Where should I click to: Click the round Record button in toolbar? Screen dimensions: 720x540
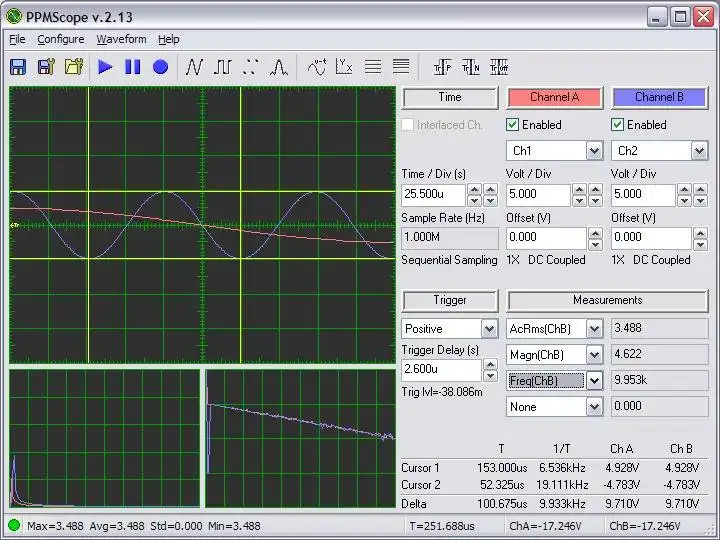(x=160, y=67)
